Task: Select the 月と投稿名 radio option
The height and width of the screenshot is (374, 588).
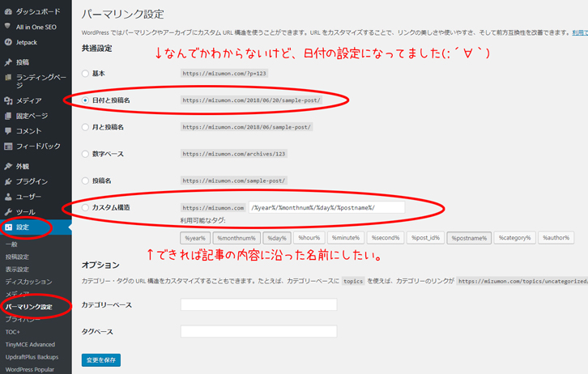Action: (x=85, y=127)
